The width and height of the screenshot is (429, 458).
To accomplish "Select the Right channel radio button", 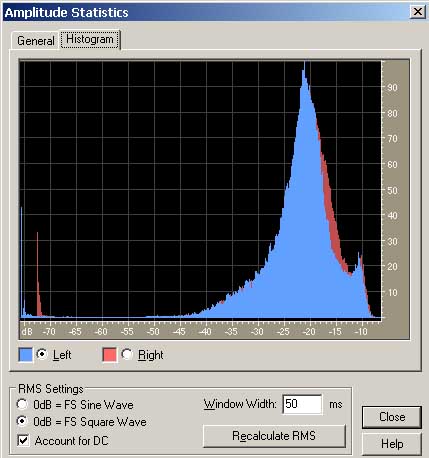I will tap(127, 354).
